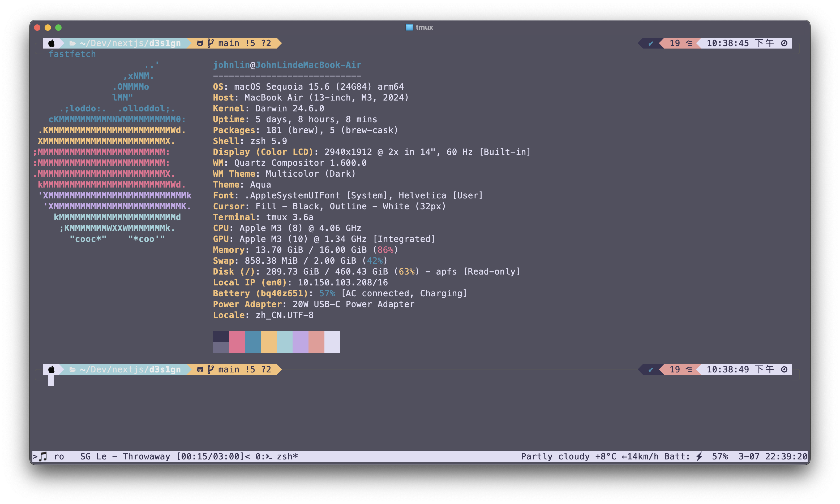The height and width of the screenshot is (504, 840).
Task: Click the music note icon in tmux status bar
Action: tap(43, 457)
